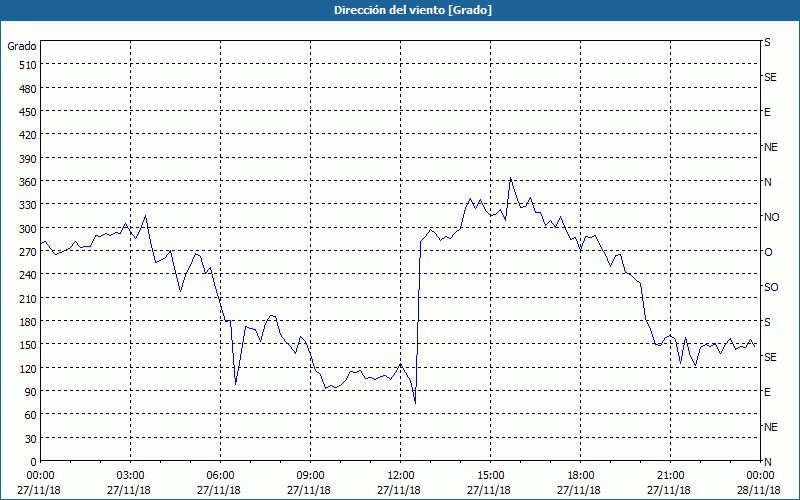800x500 pixels.
Task: Click the chart title "Dirección del viento [Grado]"
Action: point(413,10)
